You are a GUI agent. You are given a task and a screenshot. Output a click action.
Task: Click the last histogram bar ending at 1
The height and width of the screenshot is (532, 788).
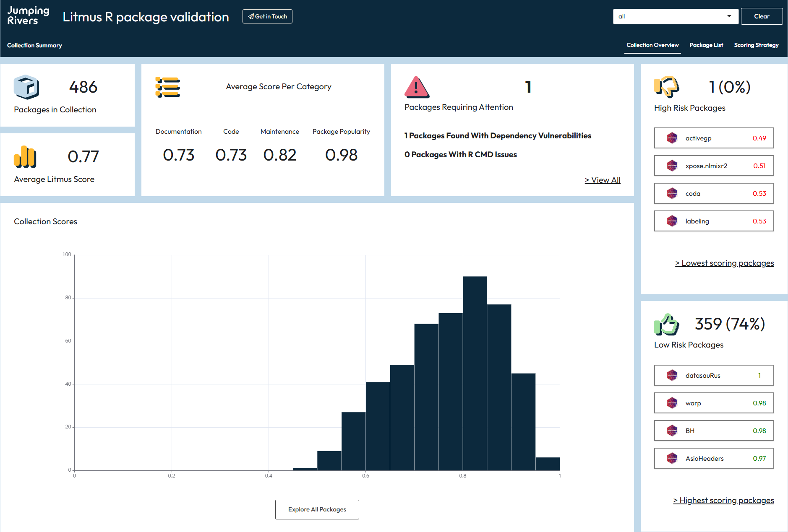pyautogui.click(x=548, y=464)
